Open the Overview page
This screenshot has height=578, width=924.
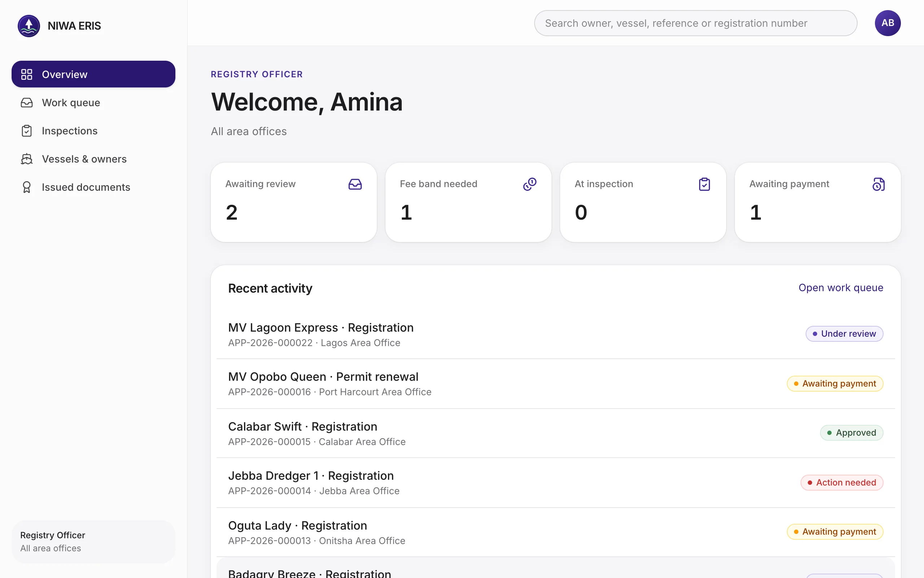pos(93,74)
